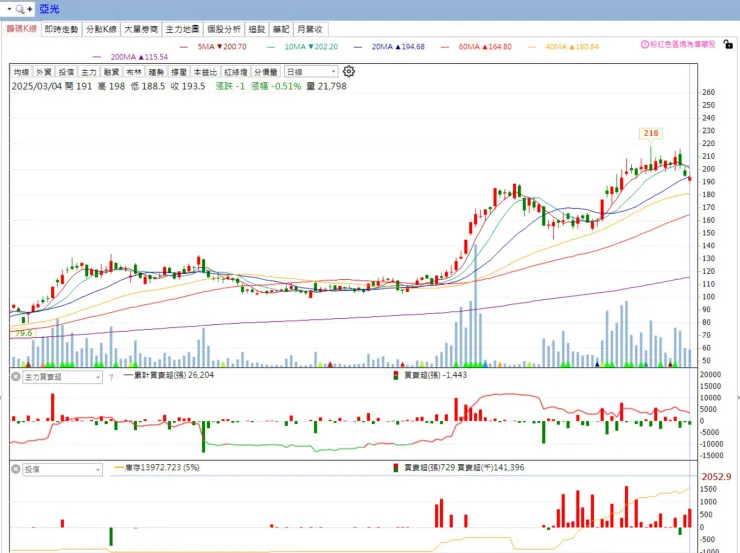Click the 亞光 stock name link
The width and height of the screenshot is (740, 553).
[x=50, y=9]
